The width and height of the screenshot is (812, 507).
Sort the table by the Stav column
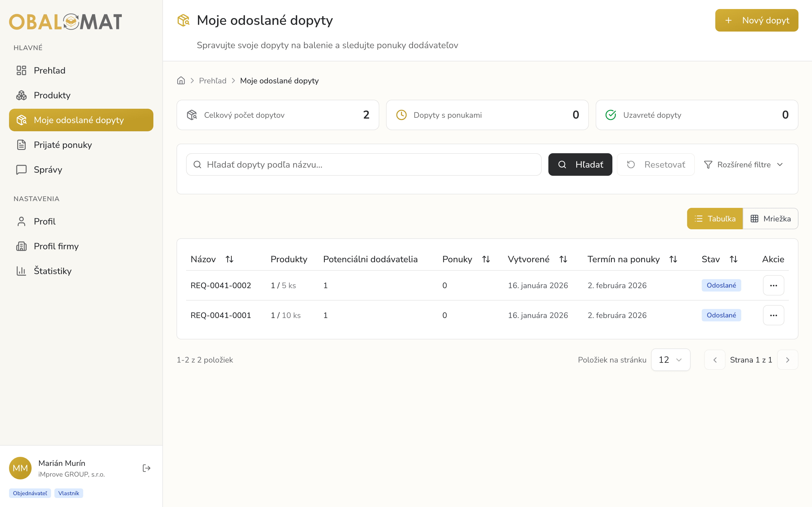[734, 259]
